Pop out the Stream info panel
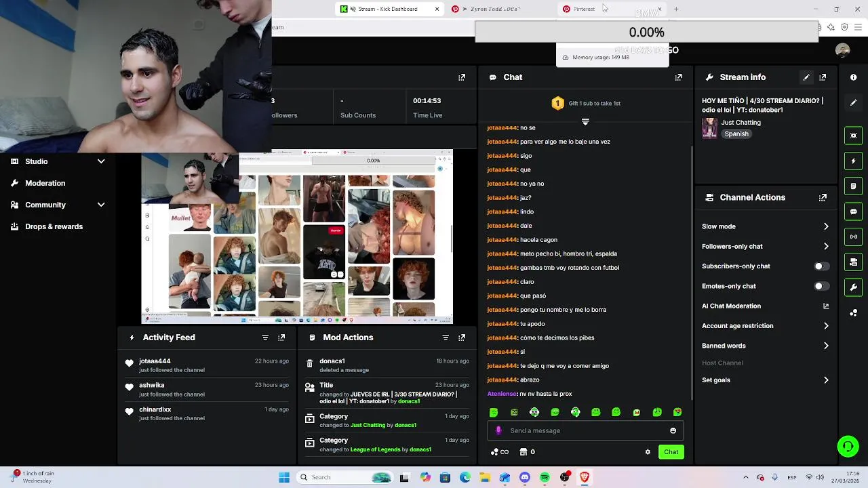 tap(823, 77)
